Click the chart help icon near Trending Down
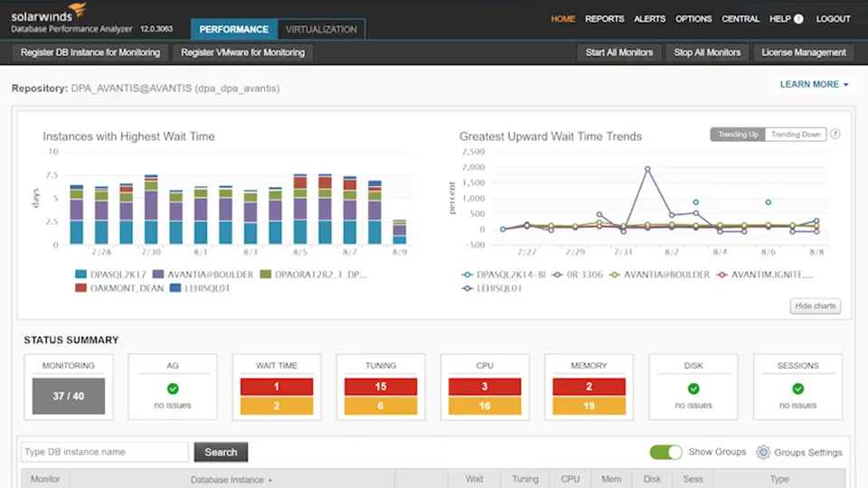868x488 pixels. 835,135
